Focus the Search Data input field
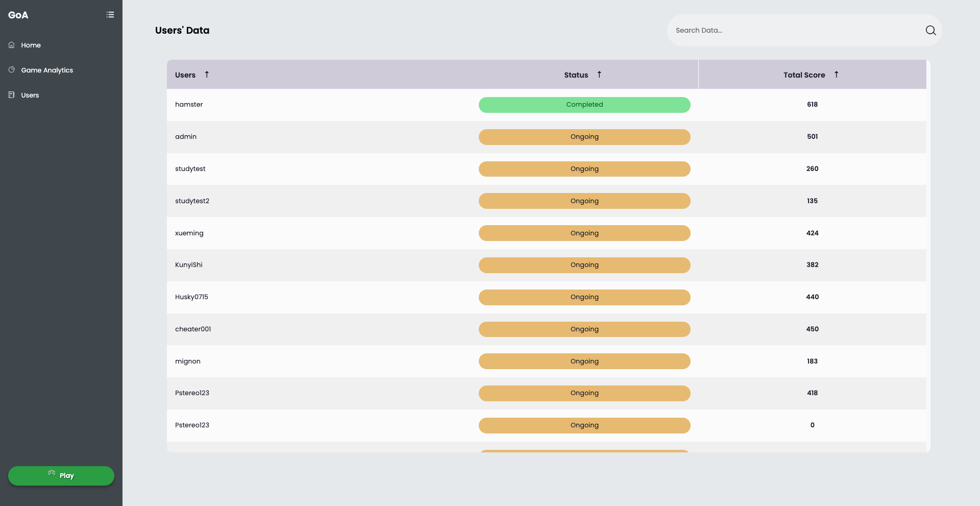The image size is (980, 506). (x=796, y=31)
